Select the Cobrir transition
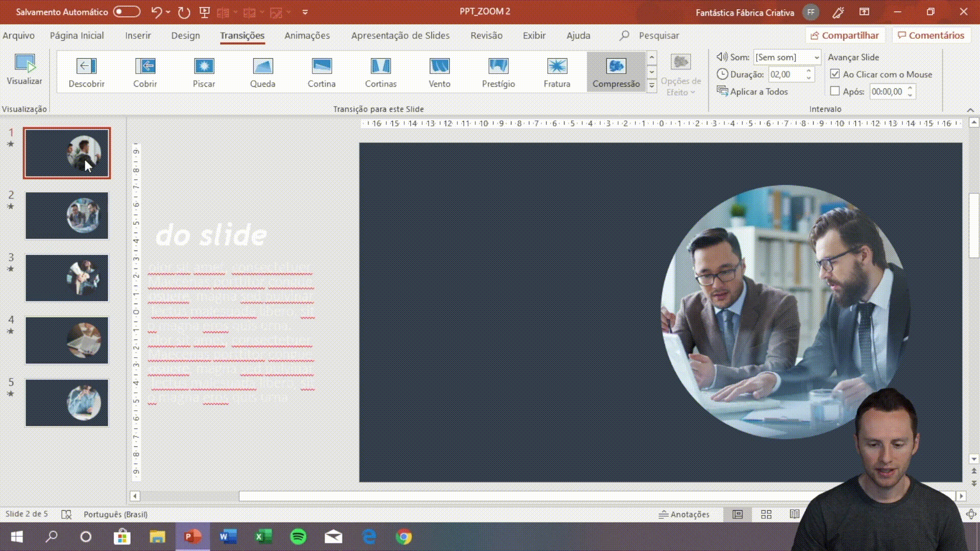Screen dimensions: 980x551 (145, 72)
